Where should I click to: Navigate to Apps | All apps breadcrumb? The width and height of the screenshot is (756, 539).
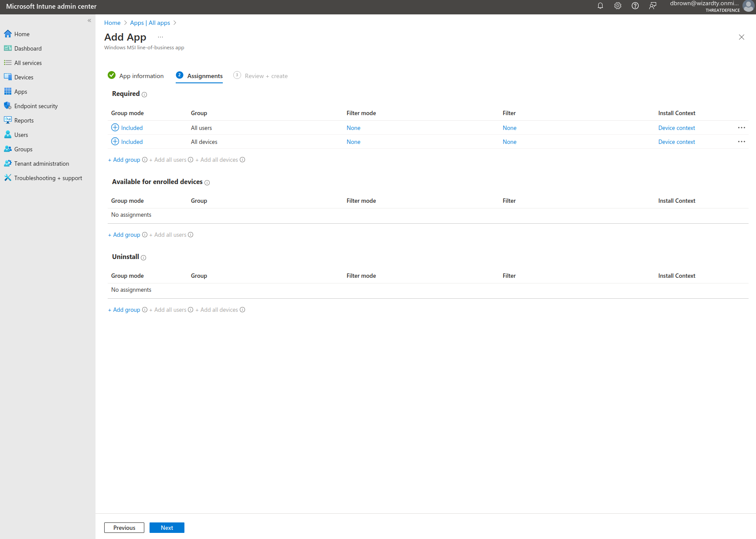(x=150, y=23)
